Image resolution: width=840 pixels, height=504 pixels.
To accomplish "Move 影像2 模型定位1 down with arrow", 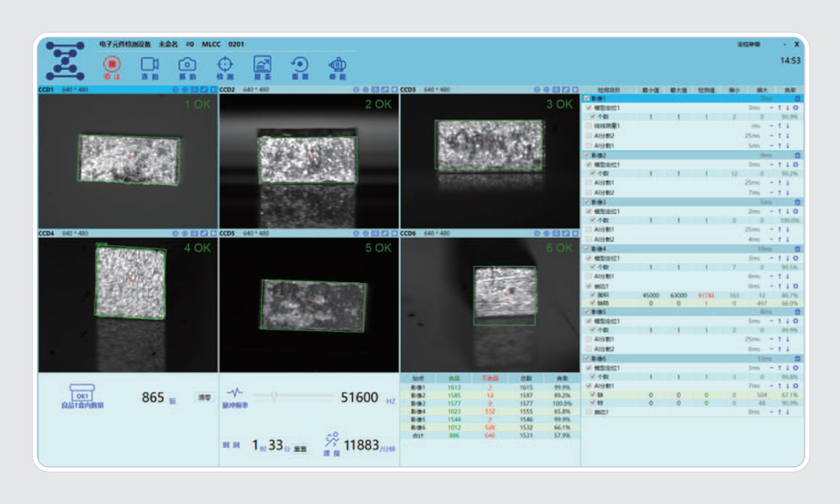I will coord(787,165).
